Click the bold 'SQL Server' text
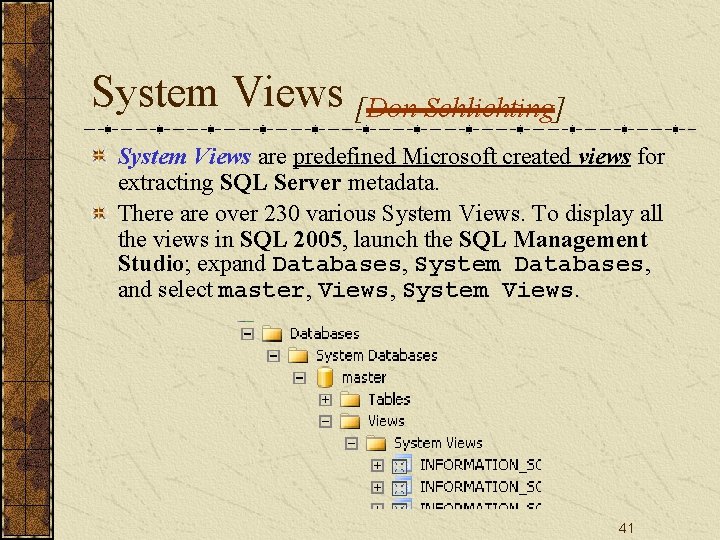The height and width of the screenshot is (540, 720). (281, 183)
